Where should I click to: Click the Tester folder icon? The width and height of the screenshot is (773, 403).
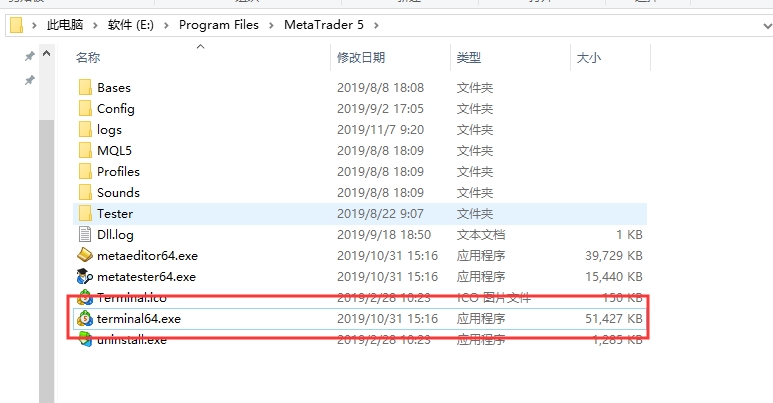pyautogui.click(x=85, y=214)
